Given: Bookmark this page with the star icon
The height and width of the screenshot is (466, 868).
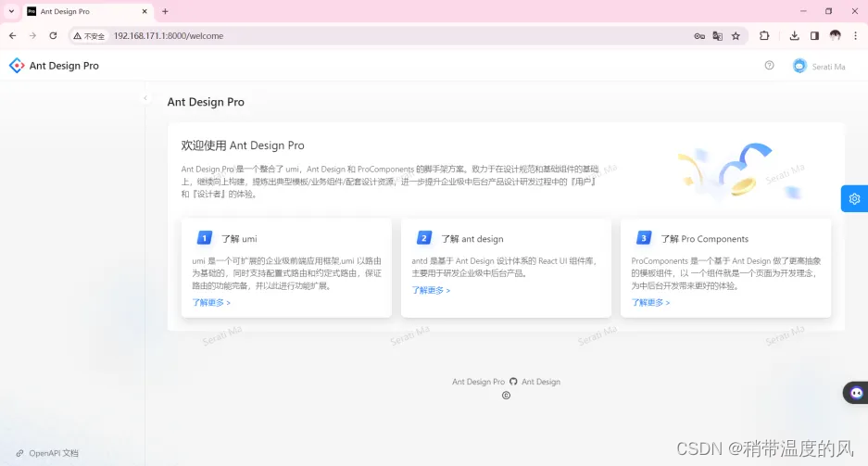Looking at the screenshot, I should [736, 36].
